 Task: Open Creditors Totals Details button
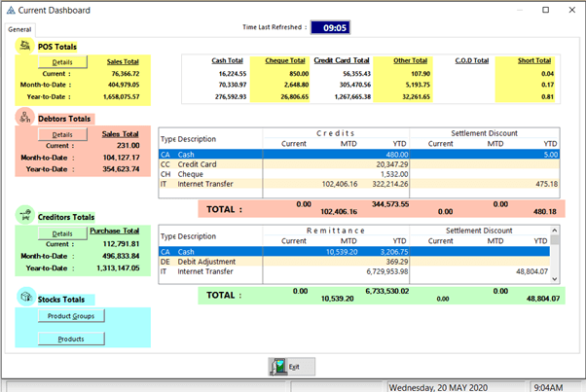pyautogui.click(x=62, y=233)
